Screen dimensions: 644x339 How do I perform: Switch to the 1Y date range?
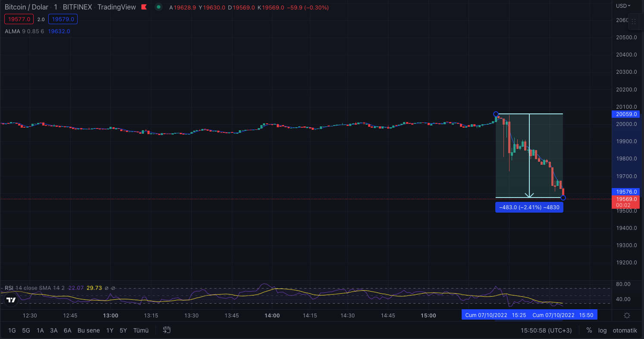(110, 330)
